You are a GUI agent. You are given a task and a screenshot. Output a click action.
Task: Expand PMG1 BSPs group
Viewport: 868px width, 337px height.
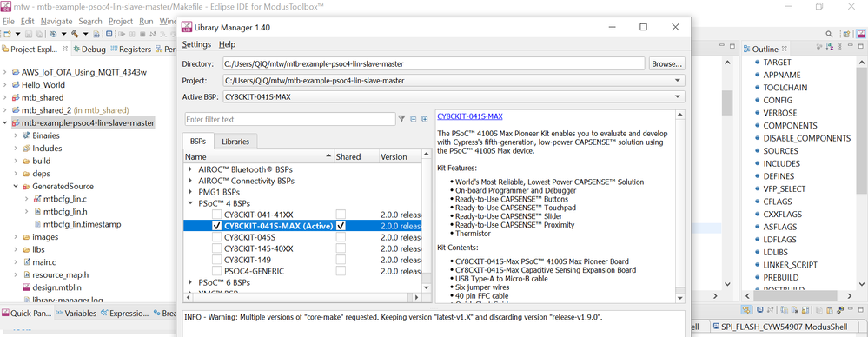(x=191, y=192)
